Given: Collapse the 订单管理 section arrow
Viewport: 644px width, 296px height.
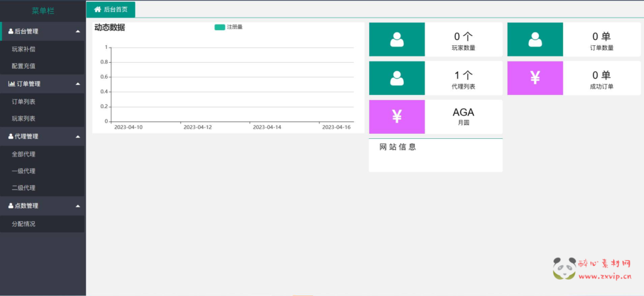Looking at the screenshot, I should point(77,84).
